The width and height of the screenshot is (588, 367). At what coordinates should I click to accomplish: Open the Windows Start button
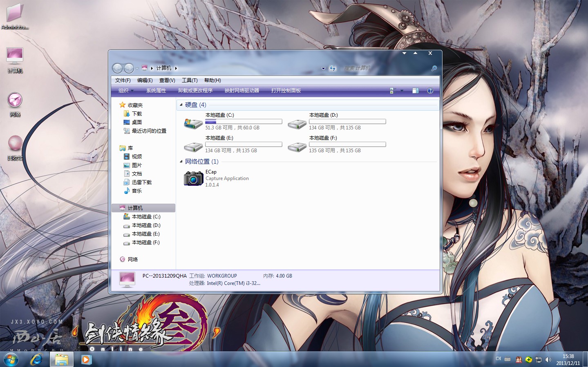(11, 360)
